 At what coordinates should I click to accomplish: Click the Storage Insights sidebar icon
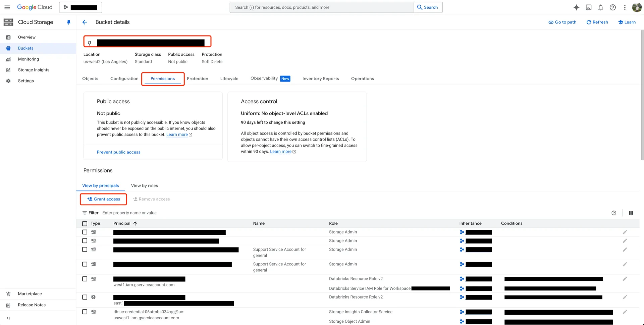click(8, 70)
